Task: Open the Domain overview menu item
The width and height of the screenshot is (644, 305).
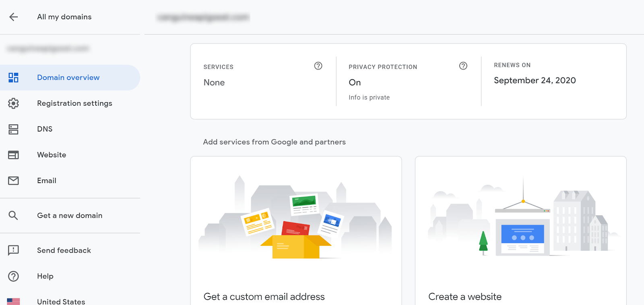Action: pyautogui.click(x=68, y=78)
